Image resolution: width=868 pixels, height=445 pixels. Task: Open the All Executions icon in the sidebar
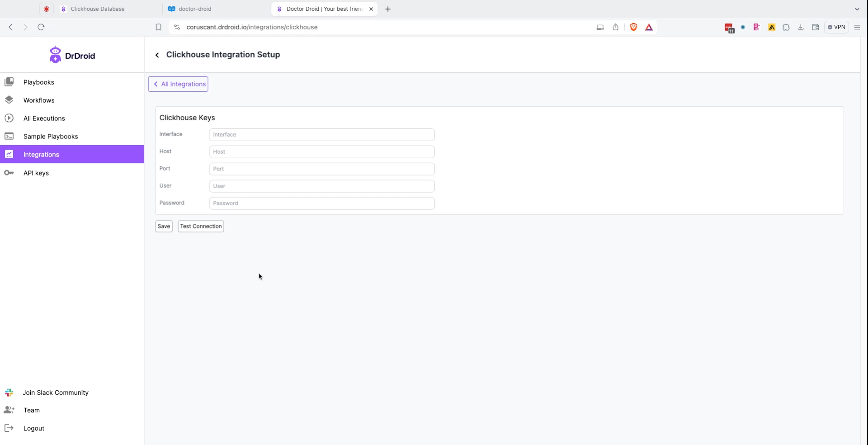9,118
